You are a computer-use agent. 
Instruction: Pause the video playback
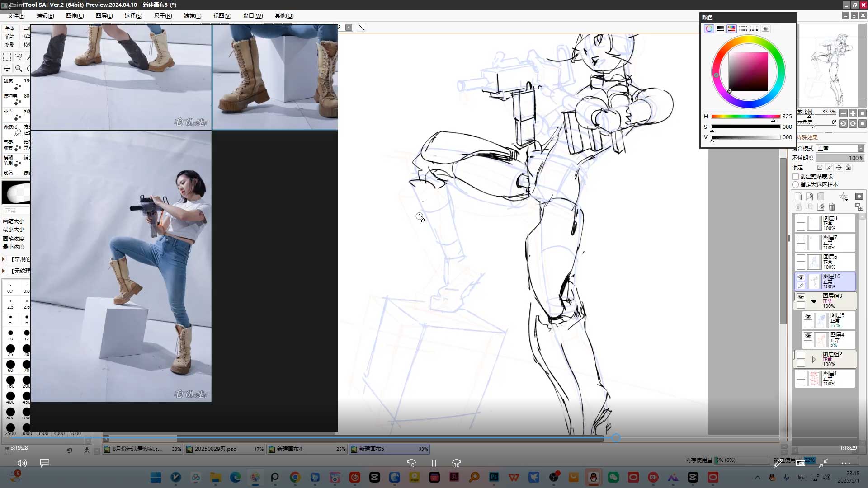(434, 463)
